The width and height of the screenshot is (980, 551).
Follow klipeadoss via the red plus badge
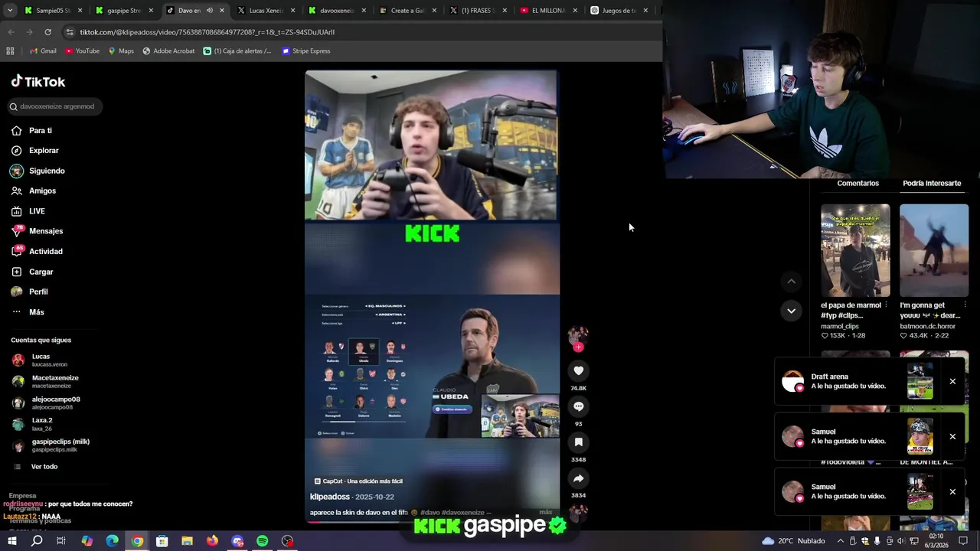(x=578, y=347)
